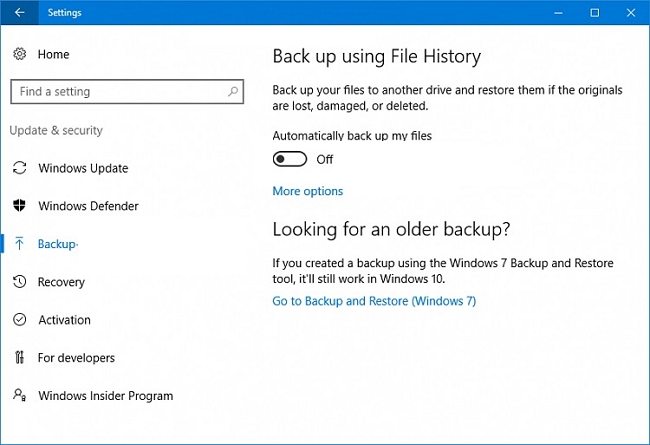Turn on Automatically back up my files
The image size is (650, 445).
[x=290, y=159]
